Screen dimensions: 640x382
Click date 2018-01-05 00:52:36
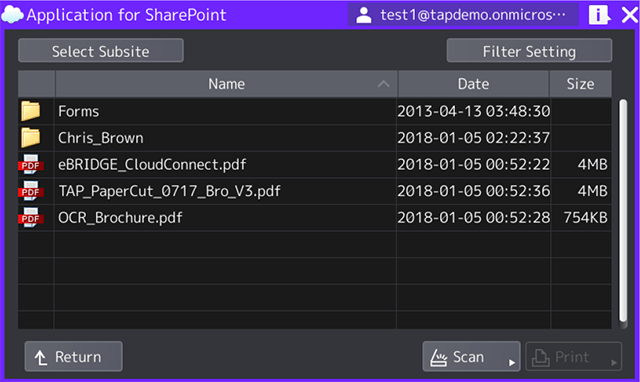coord(473,191)
